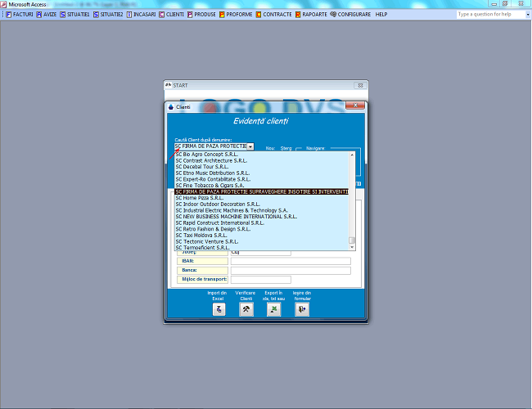Open the PRODUSE menu
The width and height of the screenshot is (532, 409).
201,14
